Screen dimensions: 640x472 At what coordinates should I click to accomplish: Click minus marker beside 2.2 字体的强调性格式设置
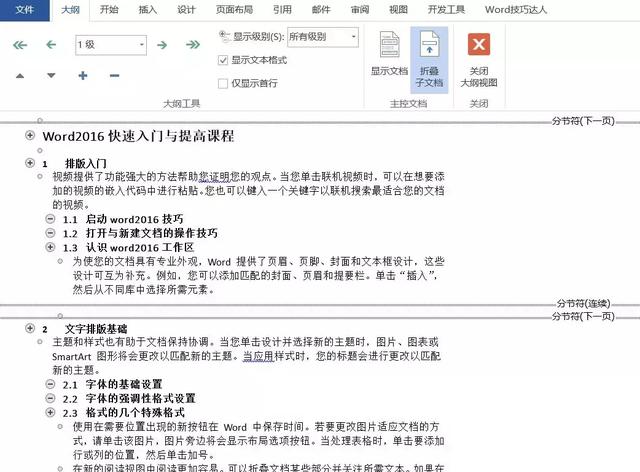point(50,398)
